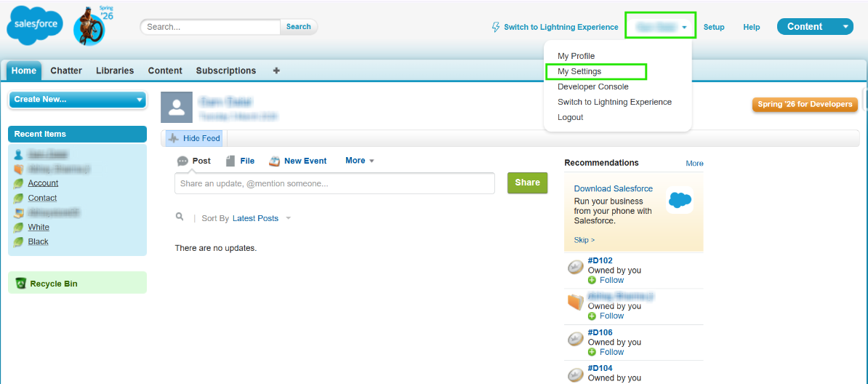Click the record icon beside #D102
868x384 pixels.
pyautogui.click(x=576, y=268)
